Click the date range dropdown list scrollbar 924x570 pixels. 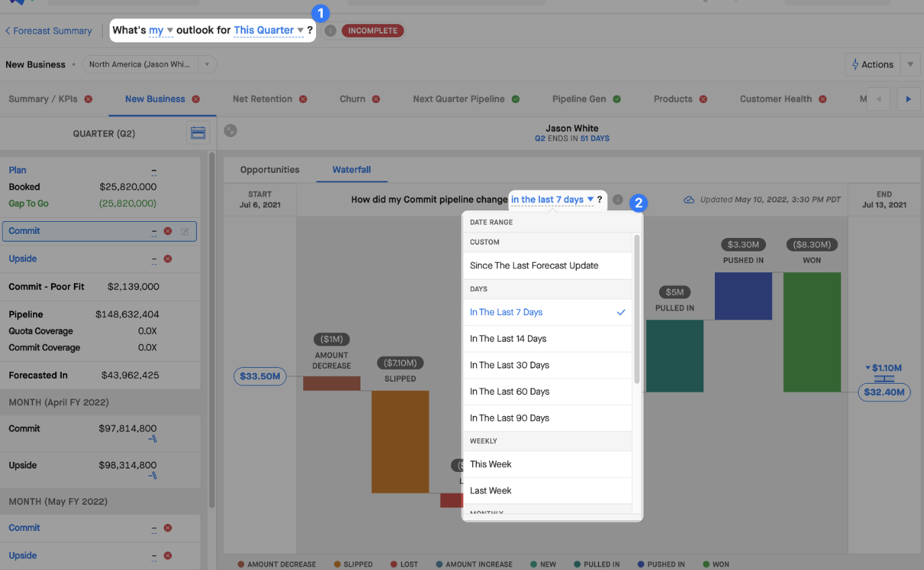[637, 309]
